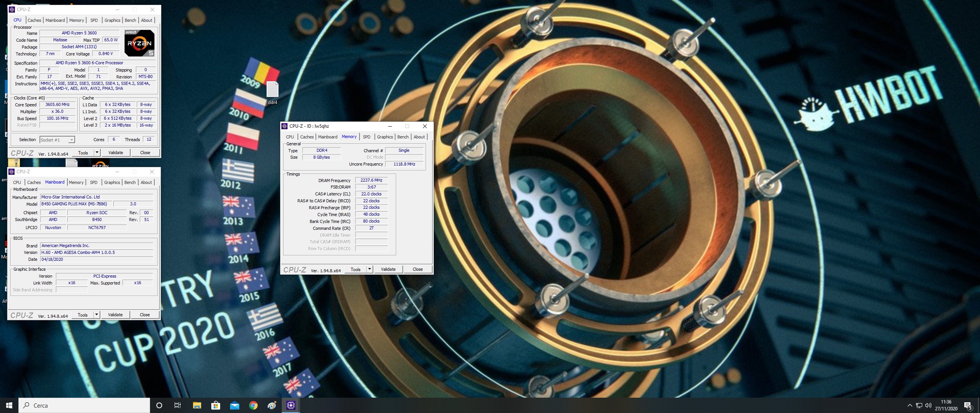Image resolution: width=980 pixels, height=413 pixels.
Task: Open Memory tab in top CPU window
Action: tap(77, 20)
